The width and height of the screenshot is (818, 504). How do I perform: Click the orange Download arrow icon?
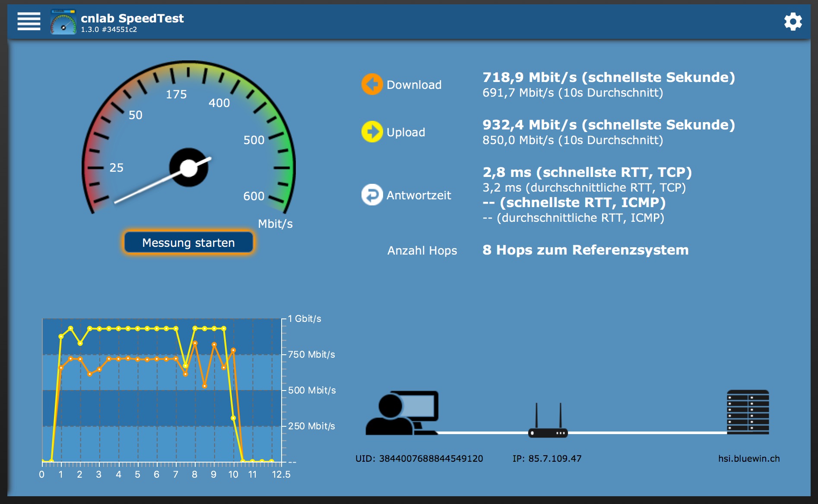coord(372,84)
